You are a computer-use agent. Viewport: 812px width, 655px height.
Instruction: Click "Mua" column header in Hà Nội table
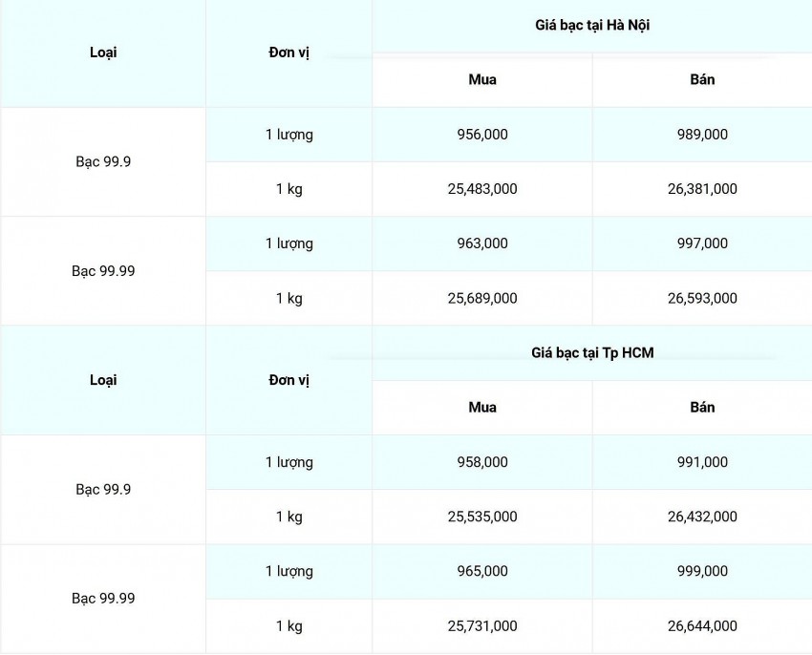482,80
